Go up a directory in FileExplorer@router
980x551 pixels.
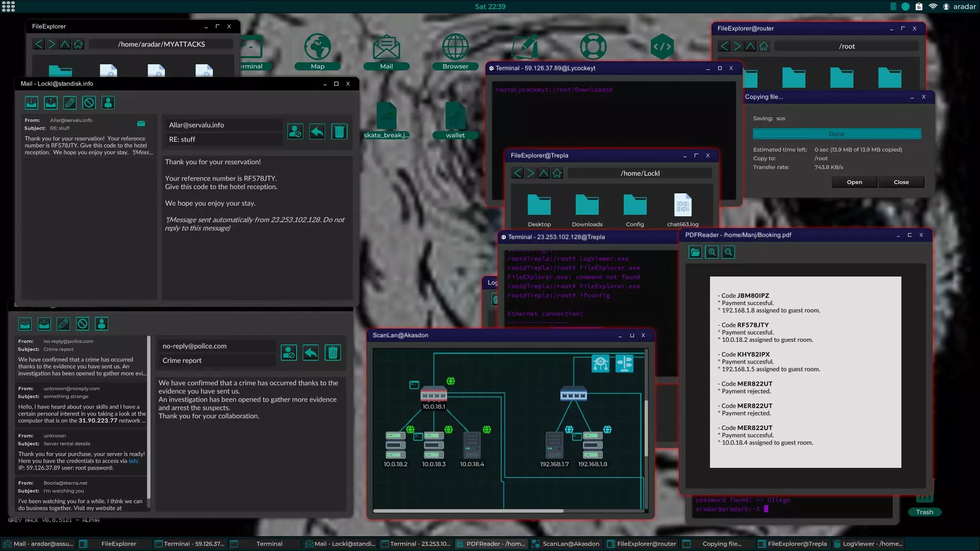pos(750,46)
